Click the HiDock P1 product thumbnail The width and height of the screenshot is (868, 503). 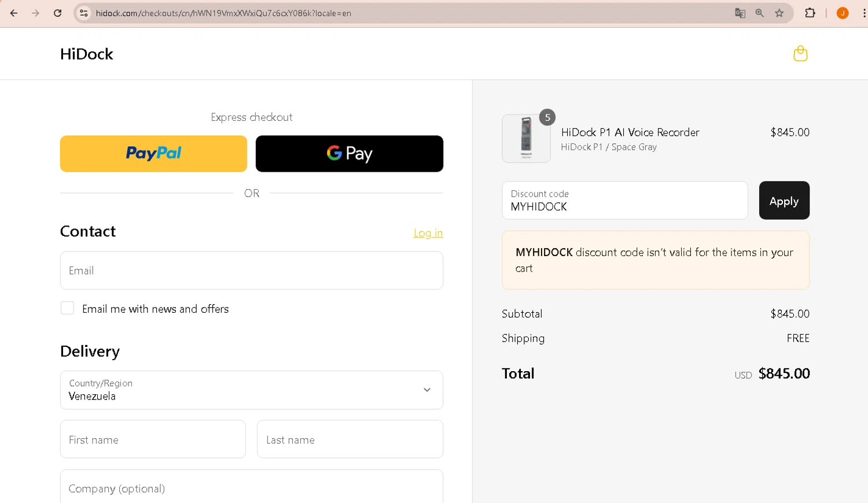pos(526,138)
